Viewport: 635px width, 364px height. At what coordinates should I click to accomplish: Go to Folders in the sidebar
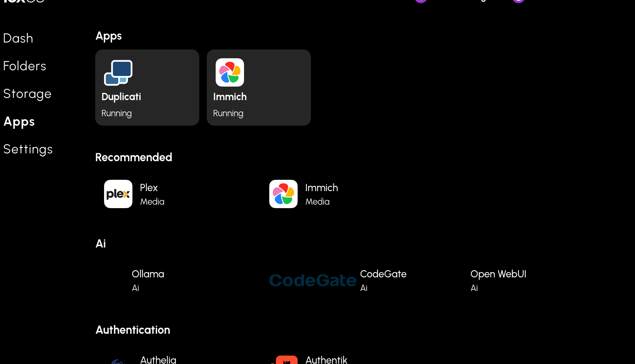(x=25, y=66)
